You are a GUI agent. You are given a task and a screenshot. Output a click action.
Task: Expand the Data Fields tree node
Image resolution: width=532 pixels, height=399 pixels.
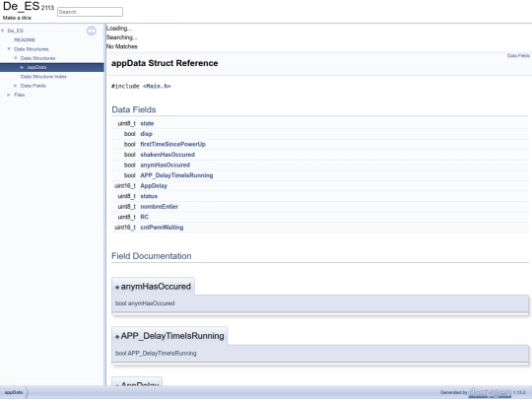pos(16,86)
